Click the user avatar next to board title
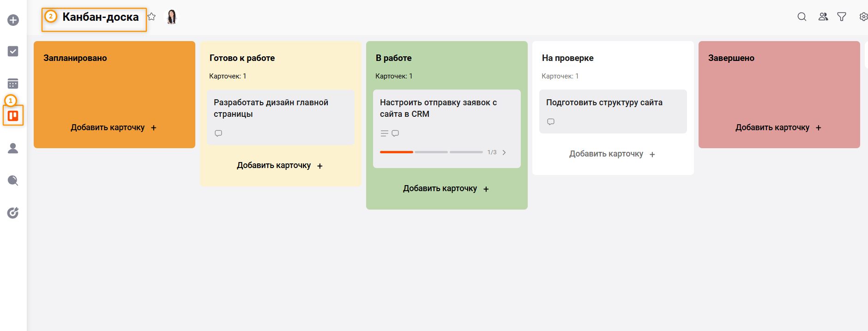 (172, 17)
